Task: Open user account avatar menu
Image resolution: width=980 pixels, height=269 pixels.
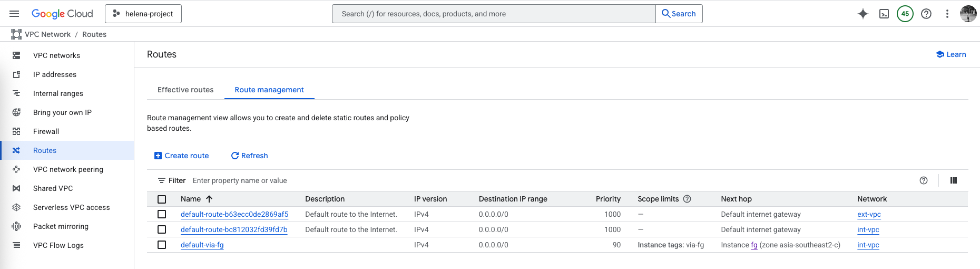Action: [x=967, y=14]
